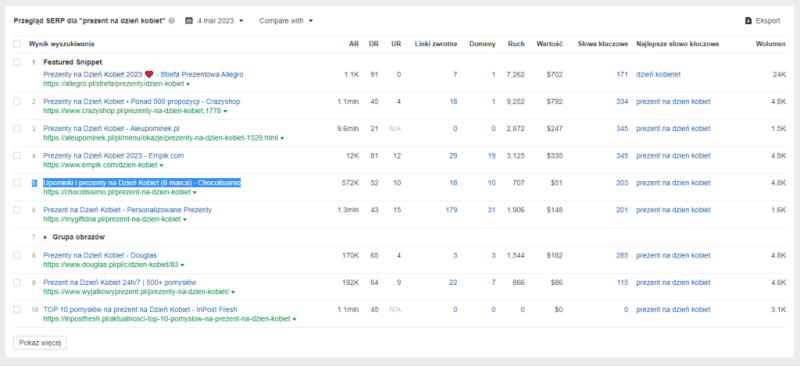This screenshot has height=366, width=800.
Task: Sort by Słowa kluczowe column header
Action: (x=603, y=44)
